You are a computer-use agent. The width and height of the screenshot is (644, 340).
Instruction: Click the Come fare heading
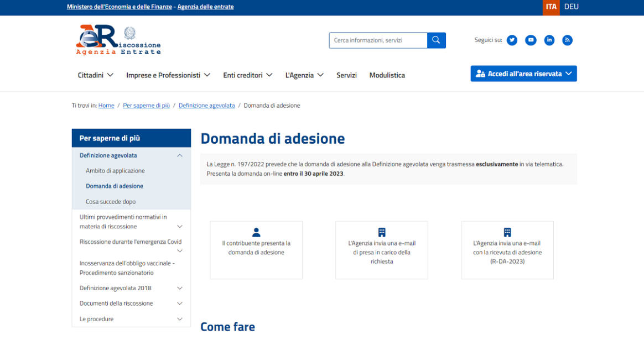point(227,327)
